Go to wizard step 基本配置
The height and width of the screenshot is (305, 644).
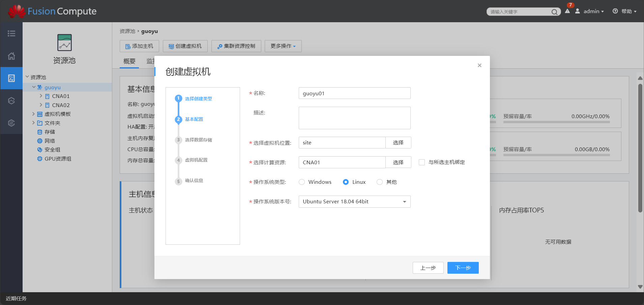click(x=194, y=119)
